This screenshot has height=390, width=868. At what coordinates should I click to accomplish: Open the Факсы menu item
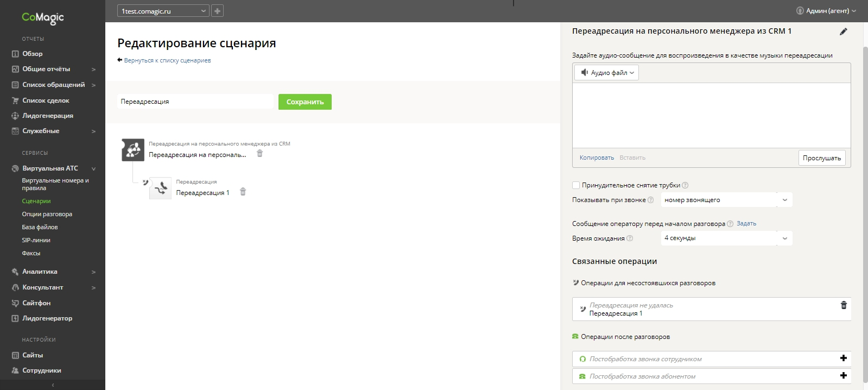coord(31,253)
